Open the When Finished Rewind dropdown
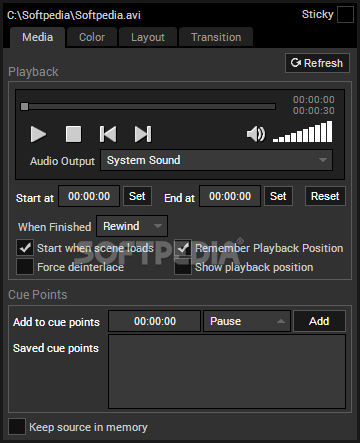This screenshot has width=360, height=443. tap(132, 226)
